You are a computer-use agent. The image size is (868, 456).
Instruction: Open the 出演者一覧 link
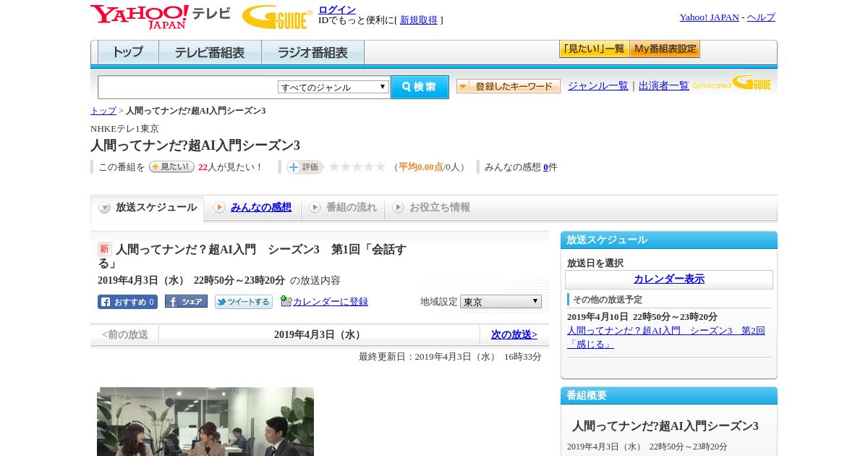664,85
